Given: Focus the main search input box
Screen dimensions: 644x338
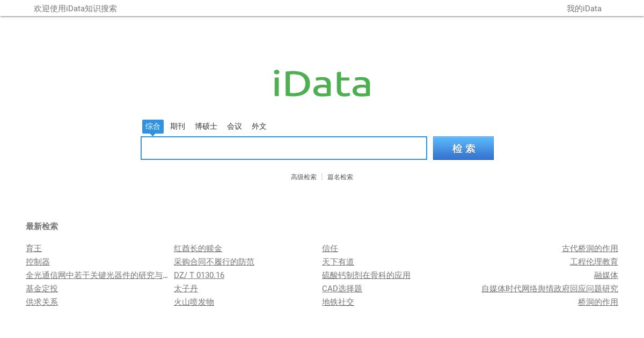Looking at the screenshot, I should (x=284, y=148).
